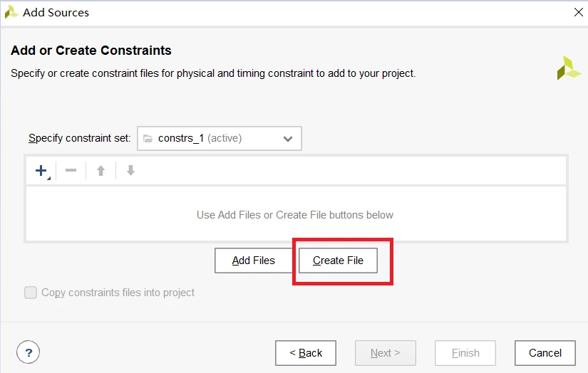Enable Copy constraints files into project

tap(31, 293)
